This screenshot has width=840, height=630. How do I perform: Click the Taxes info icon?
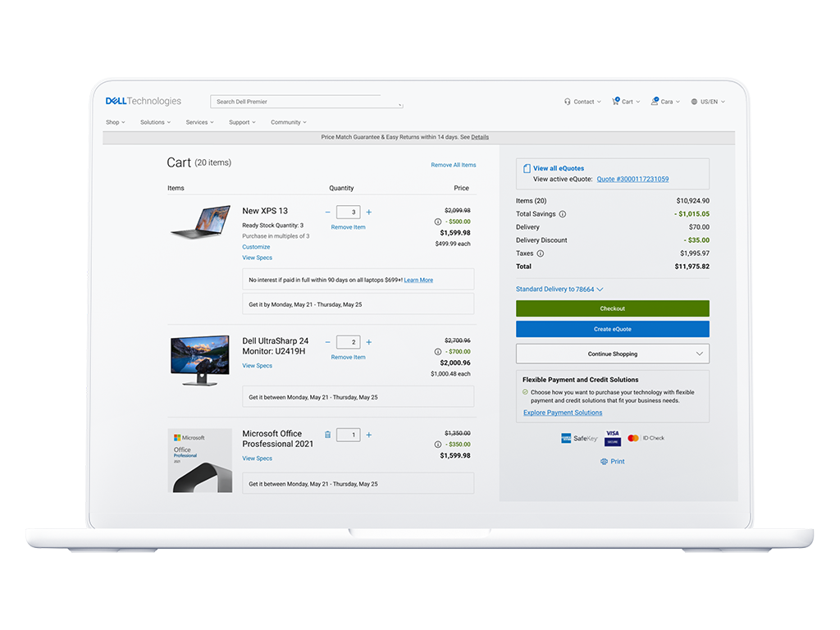[x=540, y=253]
